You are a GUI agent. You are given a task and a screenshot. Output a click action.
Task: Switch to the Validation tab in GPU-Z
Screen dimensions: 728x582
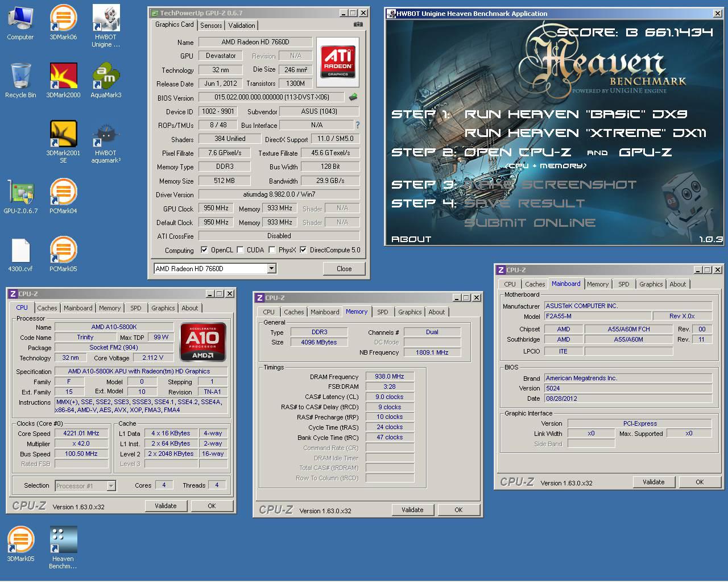(x=242, y=26)
